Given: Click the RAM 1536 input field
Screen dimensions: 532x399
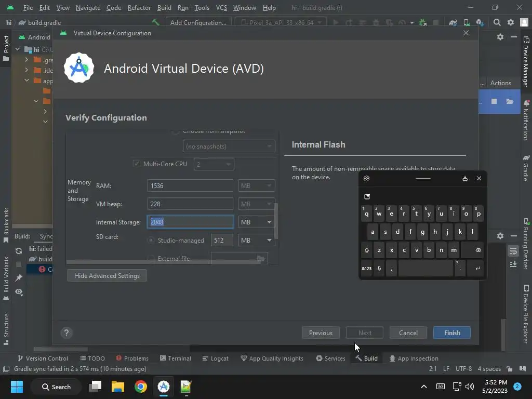Looking at the screenshot, I should click(x=190, y=186).
